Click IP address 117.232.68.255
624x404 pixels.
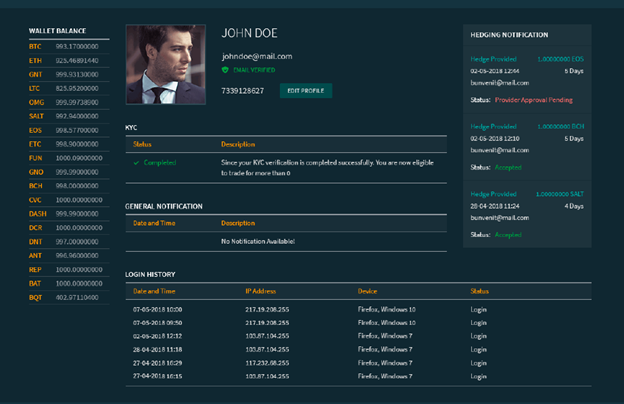267,363
